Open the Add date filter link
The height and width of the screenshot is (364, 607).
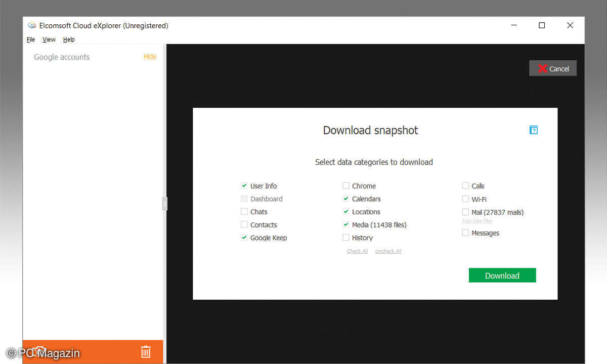point(477,221)
